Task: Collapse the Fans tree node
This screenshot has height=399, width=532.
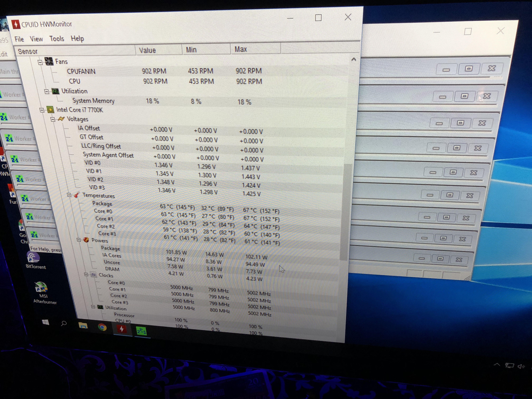Action: pyautogui.click(x=40, y=63)
